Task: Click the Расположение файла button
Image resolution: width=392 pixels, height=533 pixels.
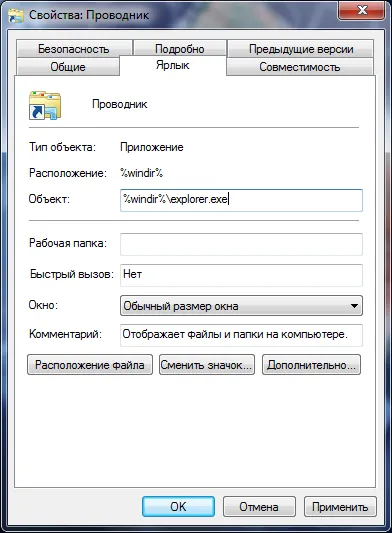Action: [90, 365]
